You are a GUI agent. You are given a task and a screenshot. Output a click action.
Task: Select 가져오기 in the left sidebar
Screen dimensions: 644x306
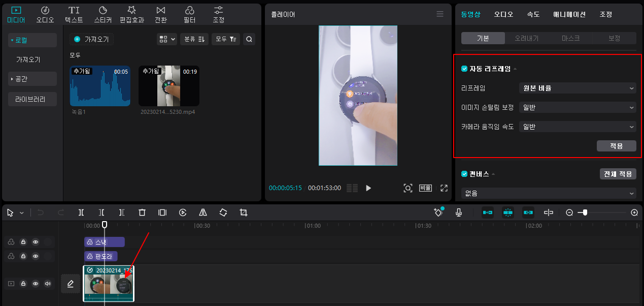[x=28, y=59]
